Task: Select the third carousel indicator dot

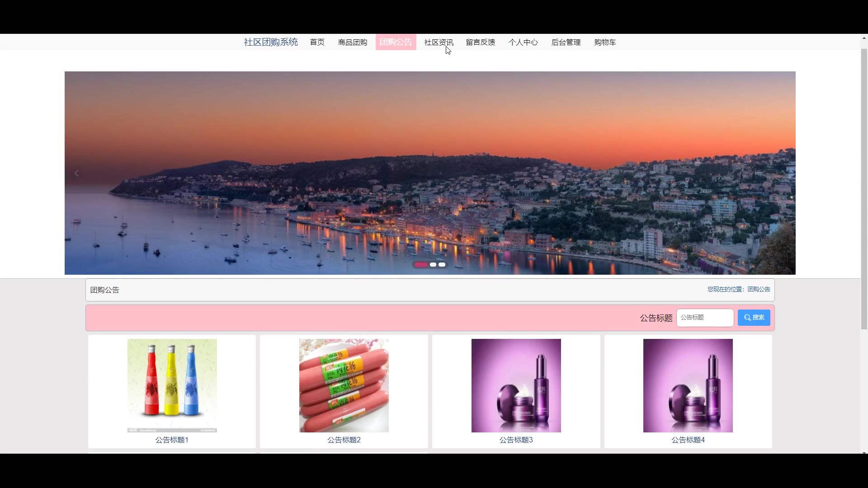Action: point(442,265)
